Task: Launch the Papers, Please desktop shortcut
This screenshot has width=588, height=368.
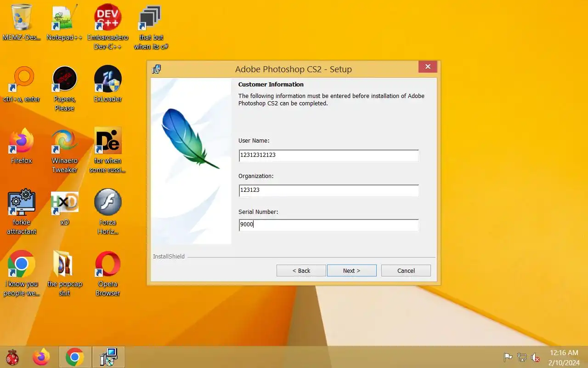Action: pos(64,89)
